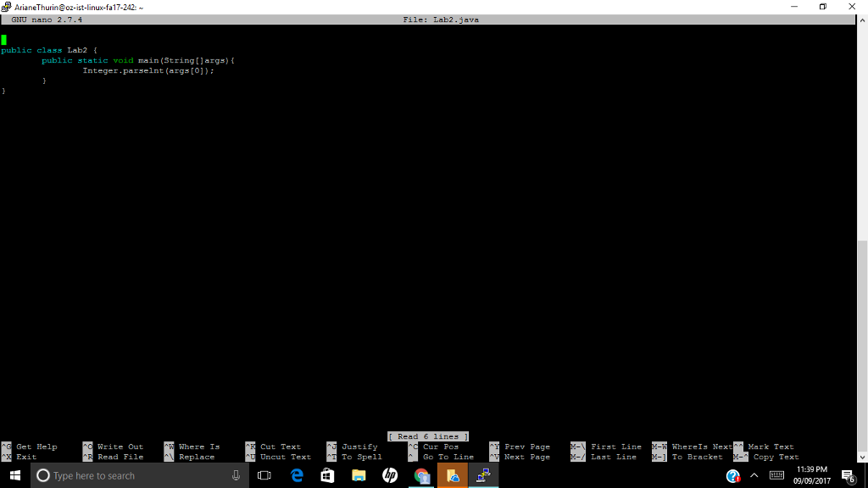This screenshot has width=868, height=488.
Task: Launch the HP support application
Action: tap(390, 475)
